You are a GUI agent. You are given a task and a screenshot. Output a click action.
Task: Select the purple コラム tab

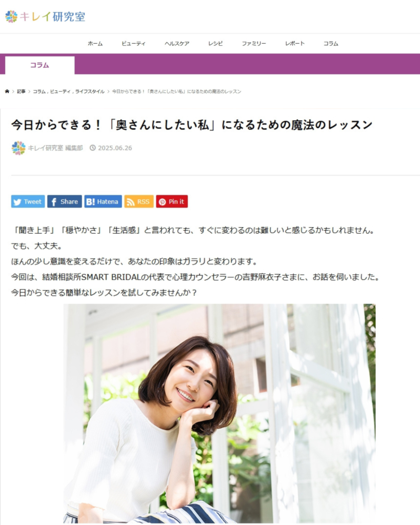[x=40, y=65]
